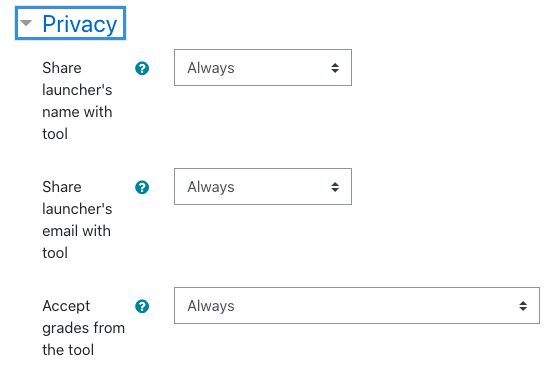558x380 pixels.
Task: Open the Share launcher's email dropdown
Action: [x=263, y=186]
